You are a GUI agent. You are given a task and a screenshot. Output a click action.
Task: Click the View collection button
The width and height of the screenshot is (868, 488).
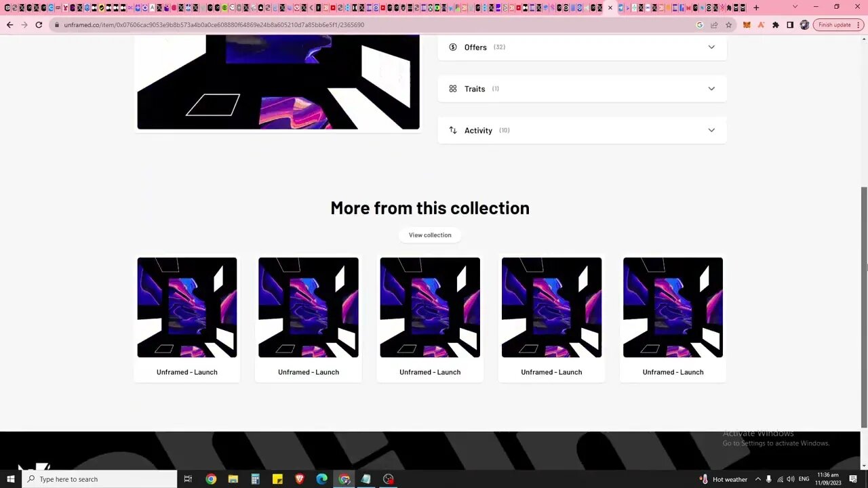430,235
